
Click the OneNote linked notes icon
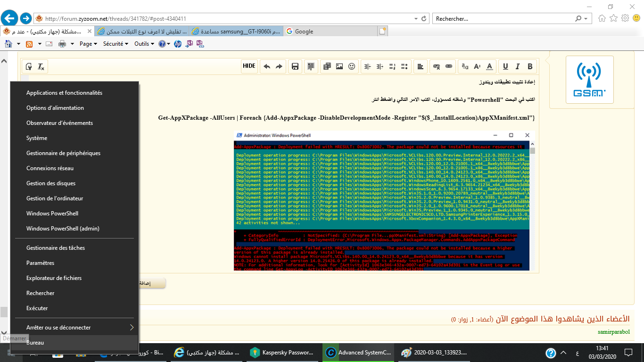pyautogui.click(x=200, y=44)
